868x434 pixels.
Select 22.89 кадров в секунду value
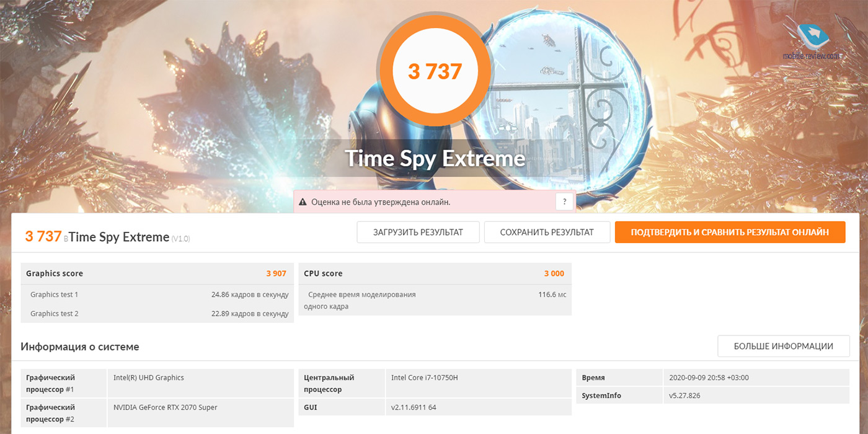250,314
